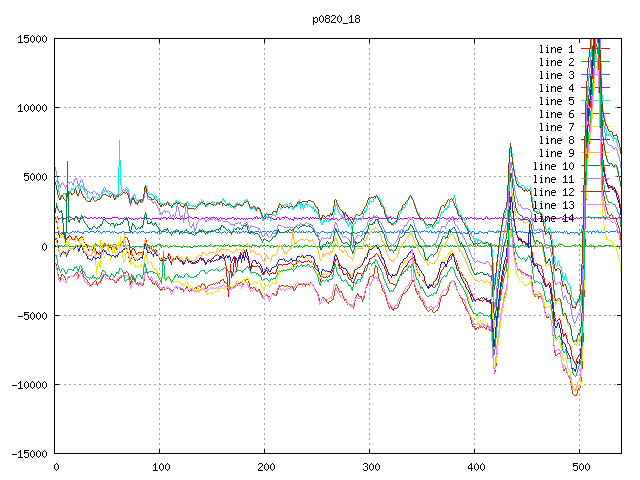Click the 500 x-axis tick label

pos(580,467)
